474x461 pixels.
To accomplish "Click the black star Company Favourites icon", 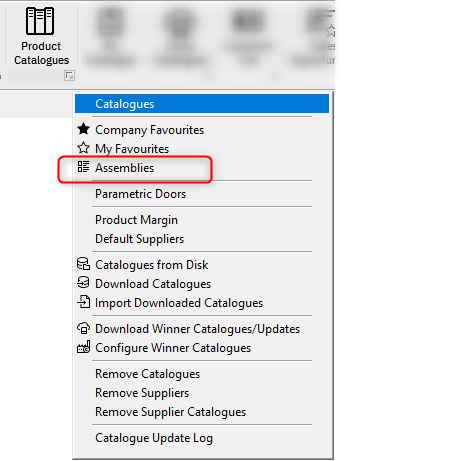I will click(x=83, y=129).
